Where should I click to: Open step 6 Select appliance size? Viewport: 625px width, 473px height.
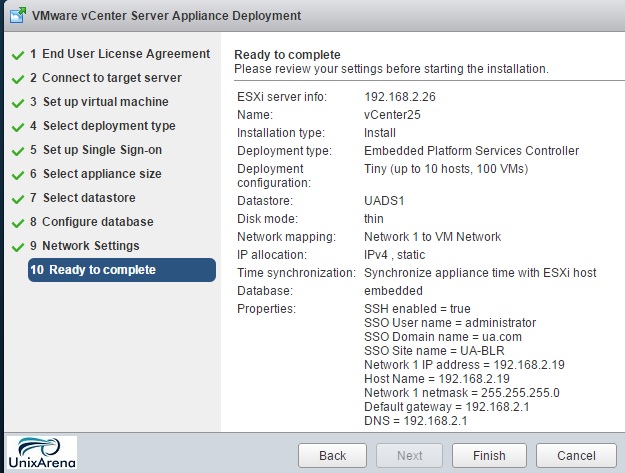point(96,174)
